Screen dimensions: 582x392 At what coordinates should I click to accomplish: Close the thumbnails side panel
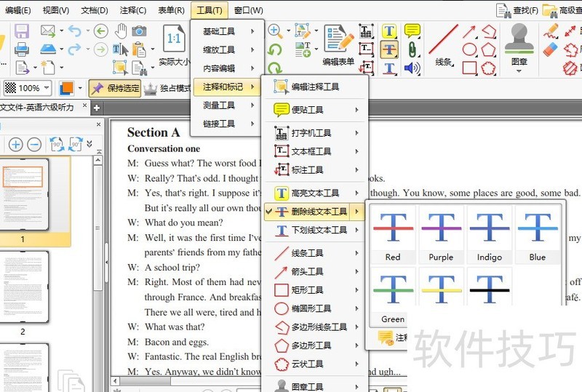click(x=98, y=125)
